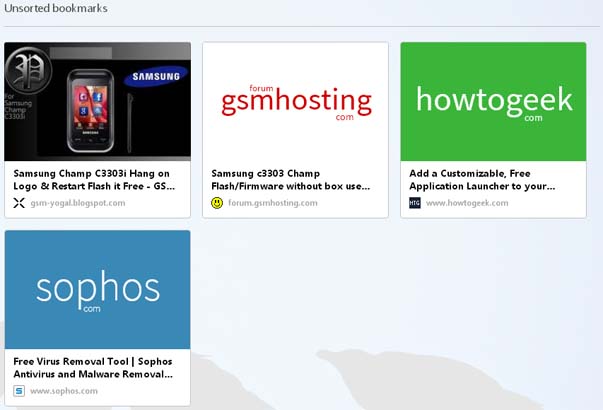Click the HTG favicon for howtogeek
The height and width of the screenshot is (410, 603).
[x=415, y=203]
